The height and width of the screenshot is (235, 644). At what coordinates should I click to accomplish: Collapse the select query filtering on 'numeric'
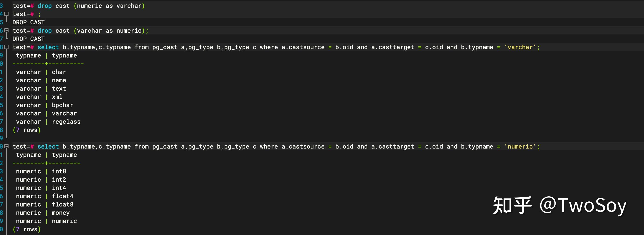pyautogui.click(x=7, y=146)
